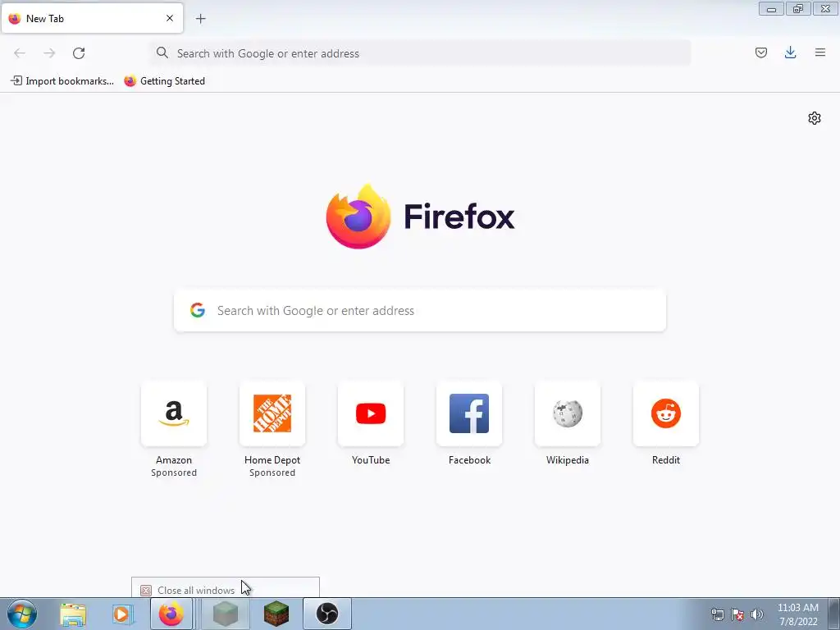840x630 pixels.
Task: Click the network tray icon
Action: pos(717,614)
